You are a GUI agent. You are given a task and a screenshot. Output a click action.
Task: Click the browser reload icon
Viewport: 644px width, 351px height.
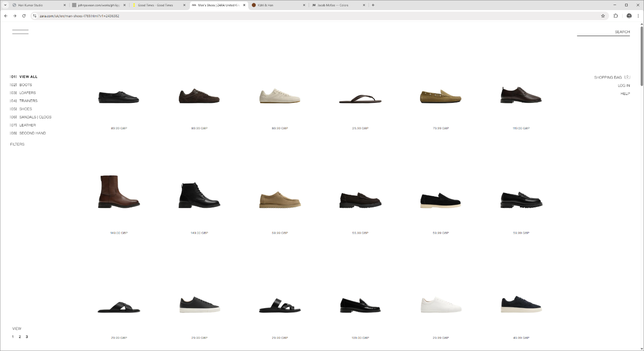point(24,16)
